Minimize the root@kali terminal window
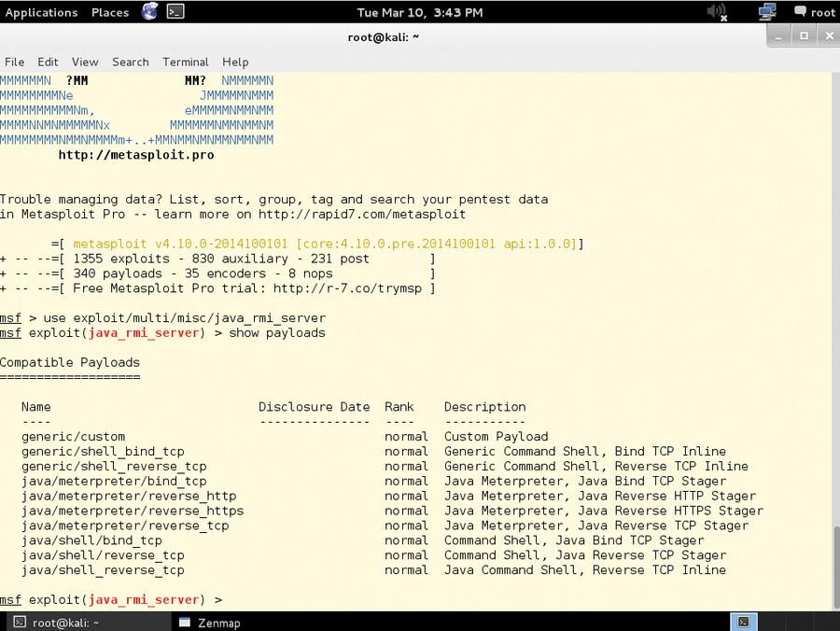This screenshot has height=631, width=840. tap(779, 36)
